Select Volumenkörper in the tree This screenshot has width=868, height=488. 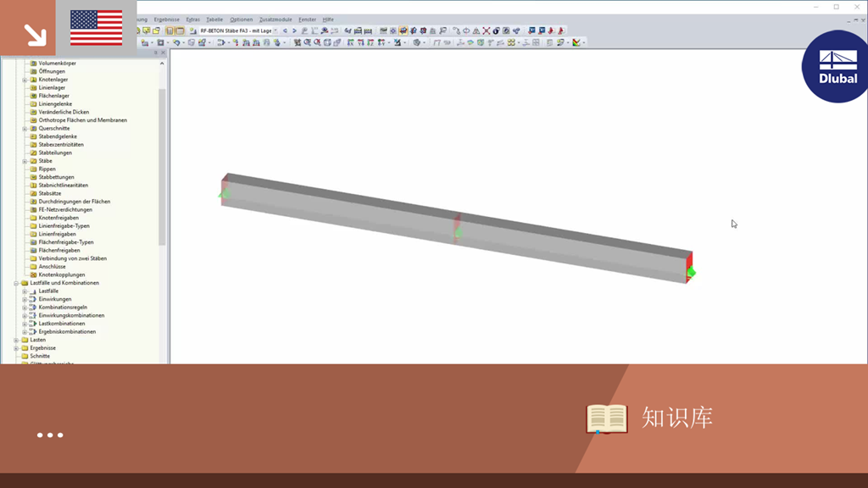pyautogui.click(x=57, y=63)
